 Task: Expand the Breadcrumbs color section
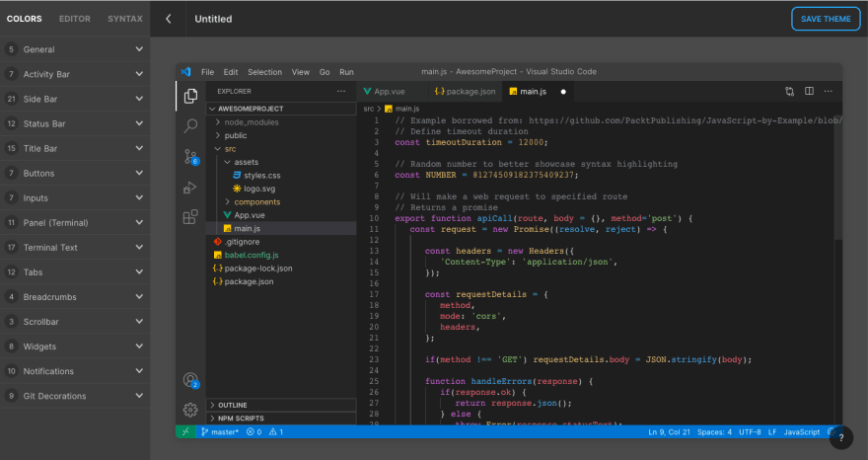point(75,297)
